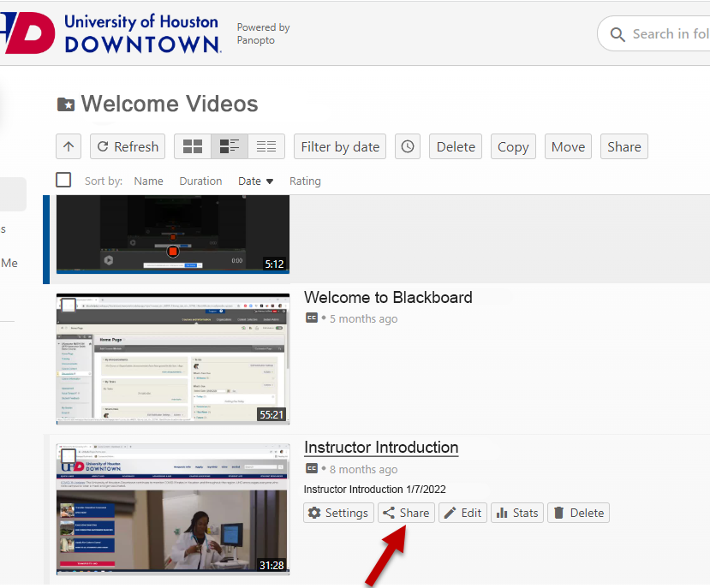Image resolution: width=710 pixels, height=588 pixels.
Task: Refresh the Welcome Videos folder
Action: pos(128,146)
